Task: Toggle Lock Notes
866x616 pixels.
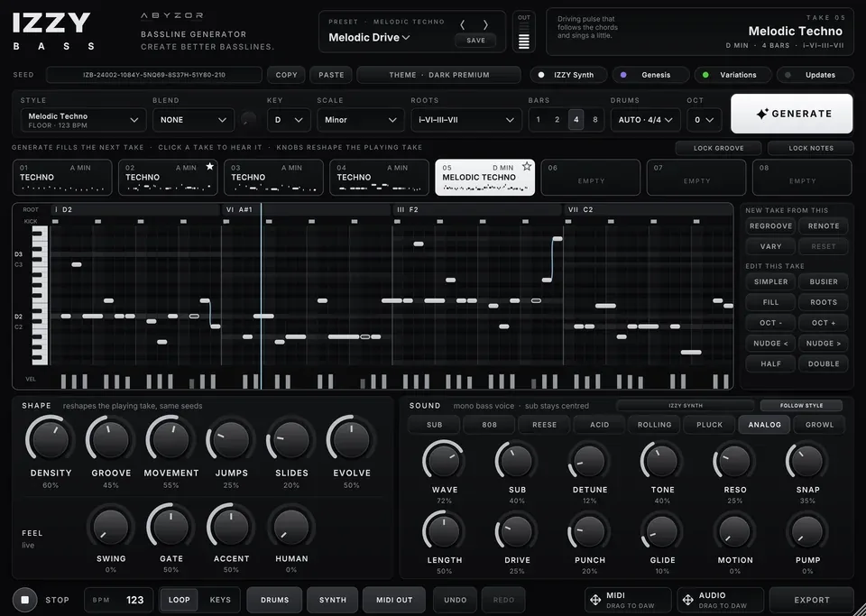Action: (x=811, y=148)
